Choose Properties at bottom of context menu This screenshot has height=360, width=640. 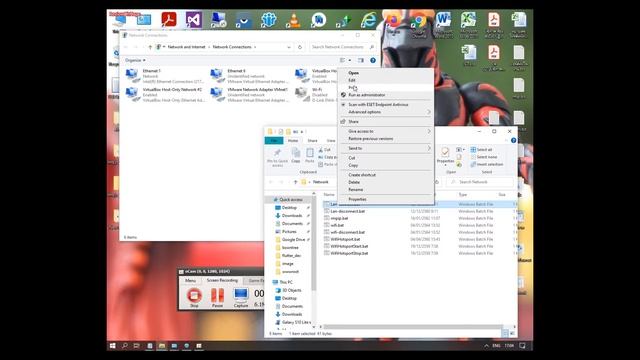(386, 199)
